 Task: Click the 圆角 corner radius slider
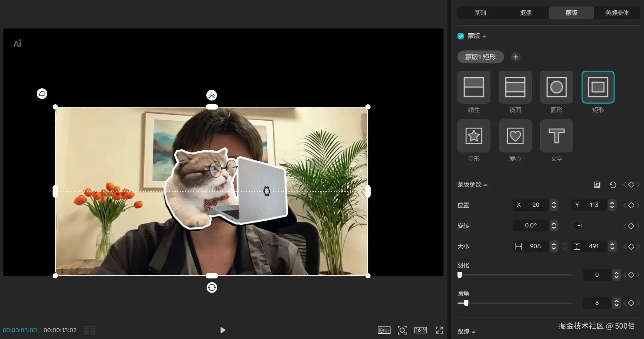(x=466, y=303)
